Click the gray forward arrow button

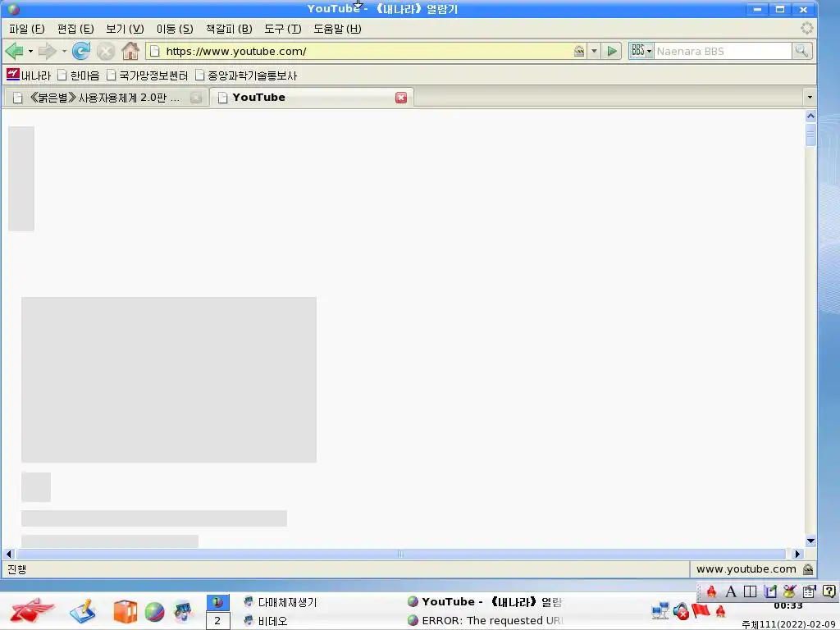click(47, 51)
